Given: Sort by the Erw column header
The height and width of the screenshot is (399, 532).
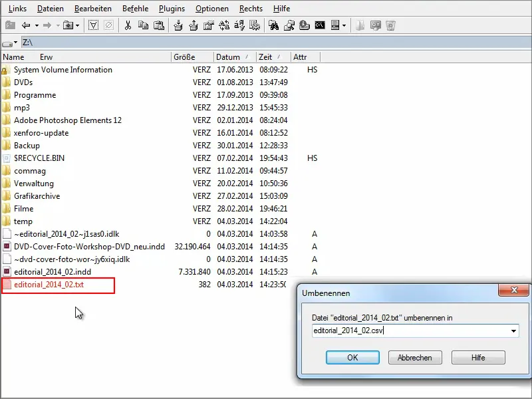Looking at the screenshot, I should (47, 57).
